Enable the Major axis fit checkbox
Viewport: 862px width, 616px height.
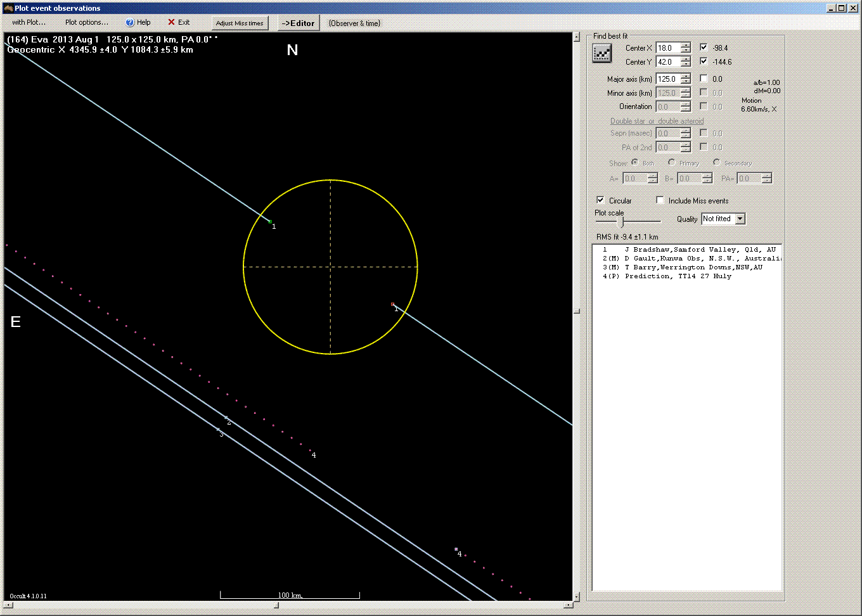704,79
